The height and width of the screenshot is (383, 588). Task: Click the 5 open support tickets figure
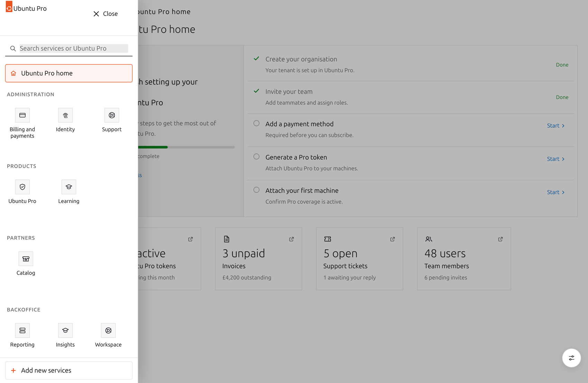tap(340, 253)
